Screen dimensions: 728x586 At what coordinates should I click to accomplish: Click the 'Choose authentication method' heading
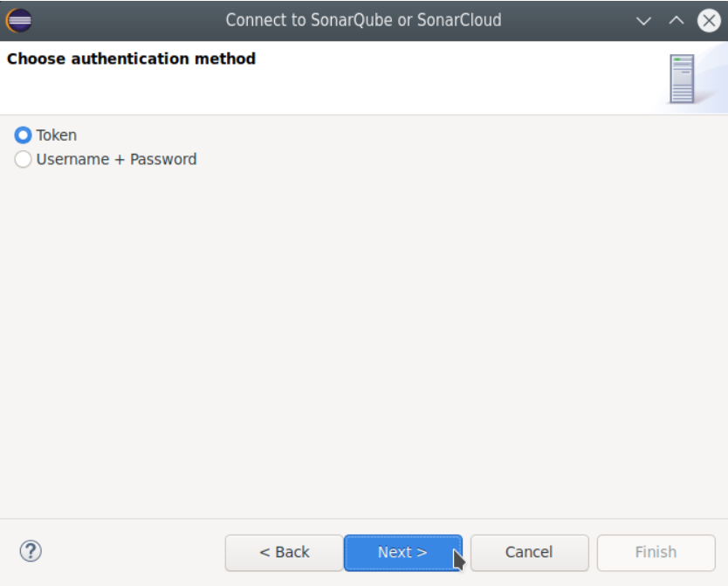[131, 59]
